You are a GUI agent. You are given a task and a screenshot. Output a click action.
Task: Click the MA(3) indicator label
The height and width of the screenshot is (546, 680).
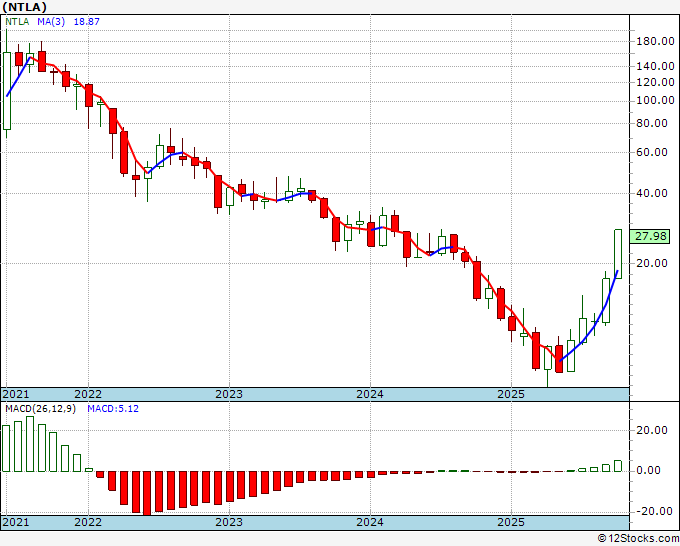click(x=51, y=21)
